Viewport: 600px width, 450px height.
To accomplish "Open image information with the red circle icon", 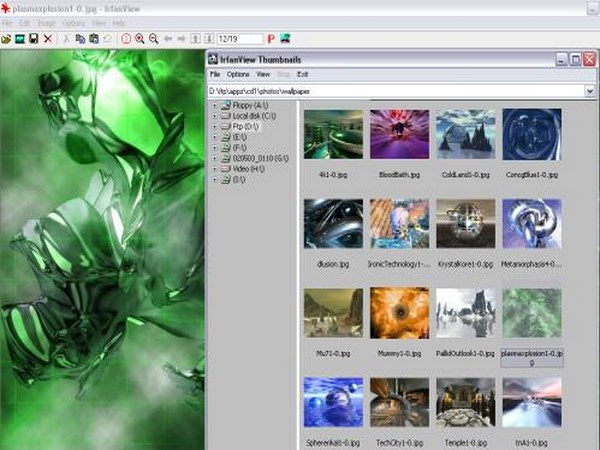I will click(126, 38).
